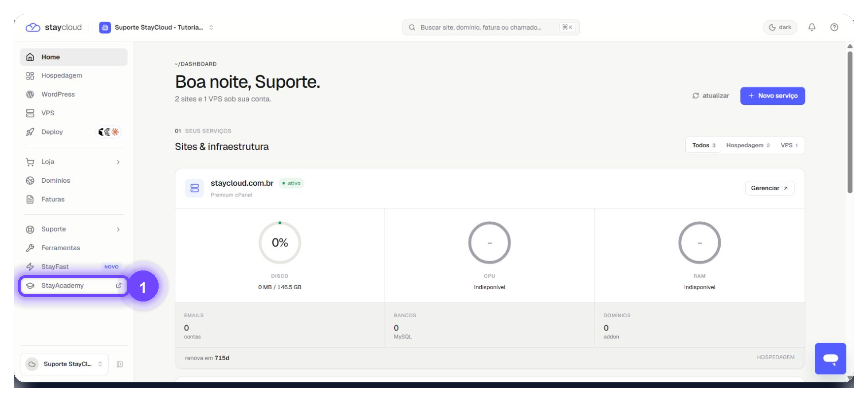
Task: Open the notifications bell
Action: (812, 28)
